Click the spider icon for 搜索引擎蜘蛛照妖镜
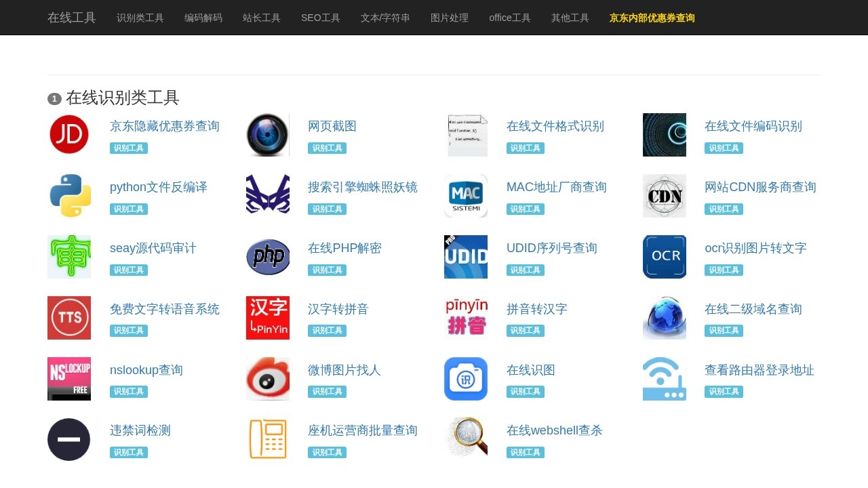This screenshot has height=488, width=868. pos(267,195)
